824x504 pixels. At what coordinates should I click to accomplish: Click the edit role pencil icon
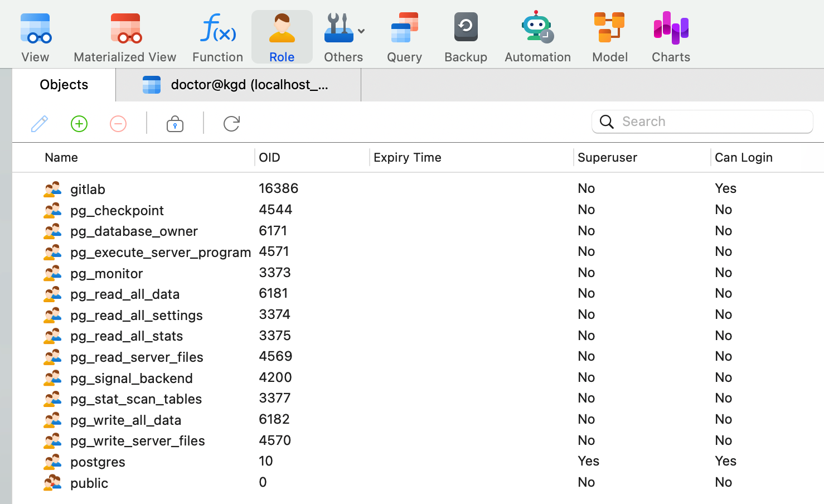(x=39, y=123)
